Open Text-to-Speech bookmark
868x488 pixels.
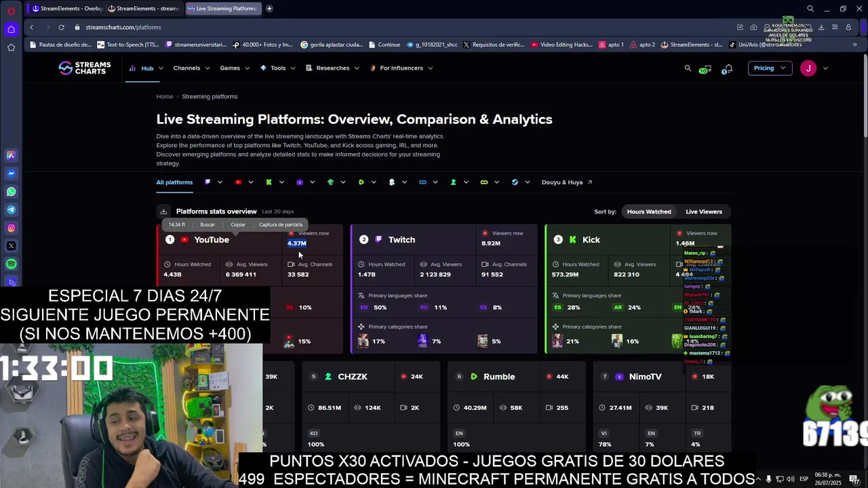[128, 45]
